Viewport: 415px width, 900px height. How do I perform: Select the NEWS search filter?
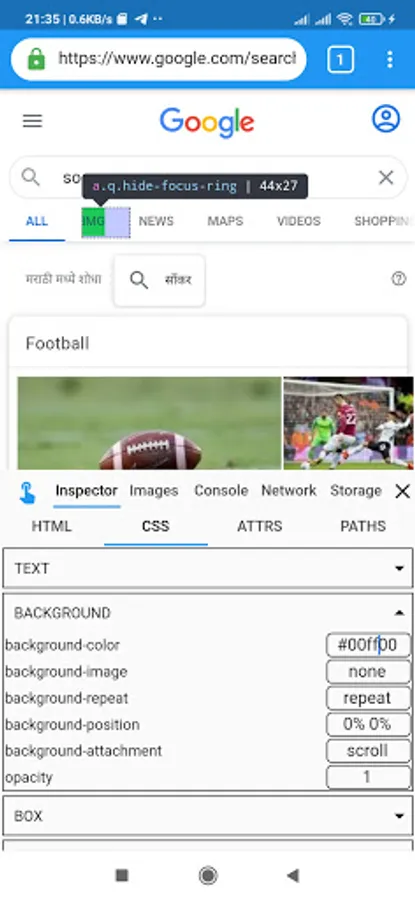point(156,221)
